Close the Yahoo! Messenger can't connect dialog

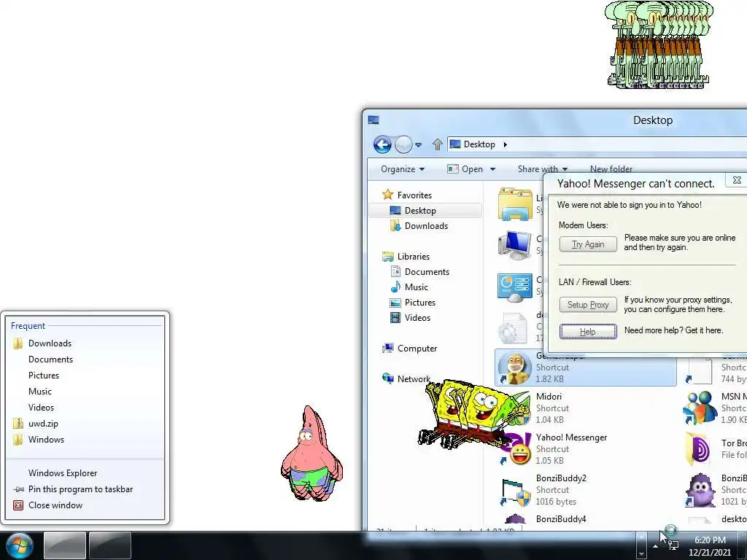pos(737,180)
